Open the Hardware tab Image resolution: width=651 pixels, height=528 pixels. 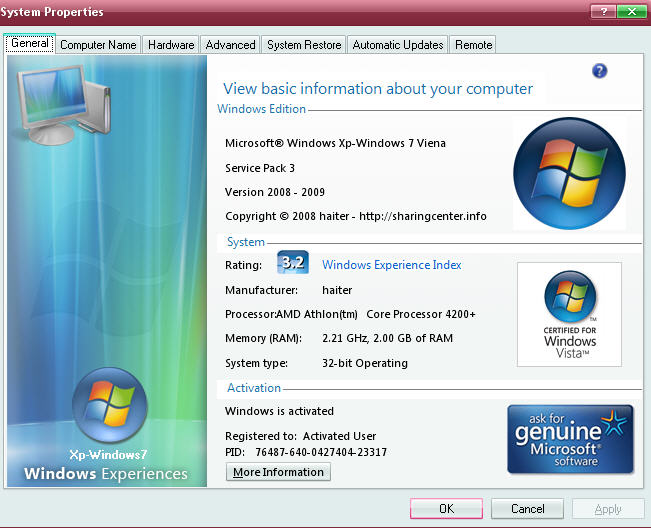pos(171,45)
